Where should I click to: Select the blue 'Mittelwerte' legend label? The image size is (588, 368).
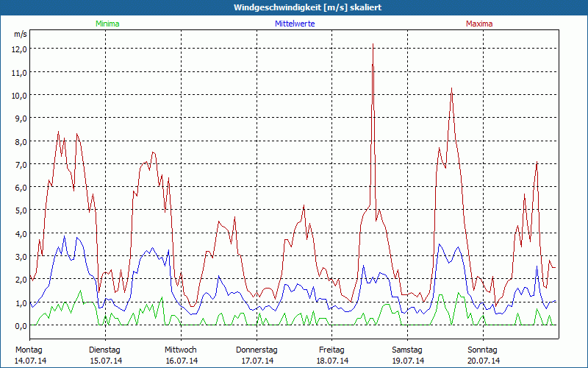click(x=295, y=24)
